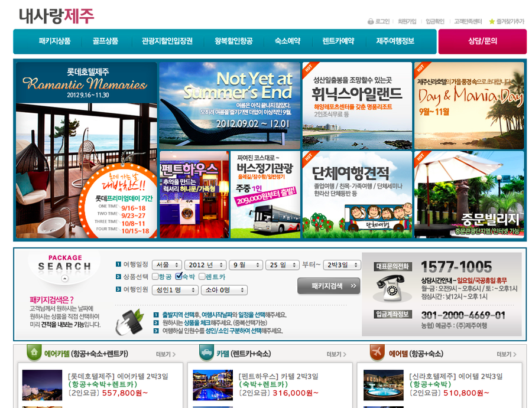Uncheck the 숙박 checkbox
The height and width of the screenshot is (408, 532).
coord(179,276)
